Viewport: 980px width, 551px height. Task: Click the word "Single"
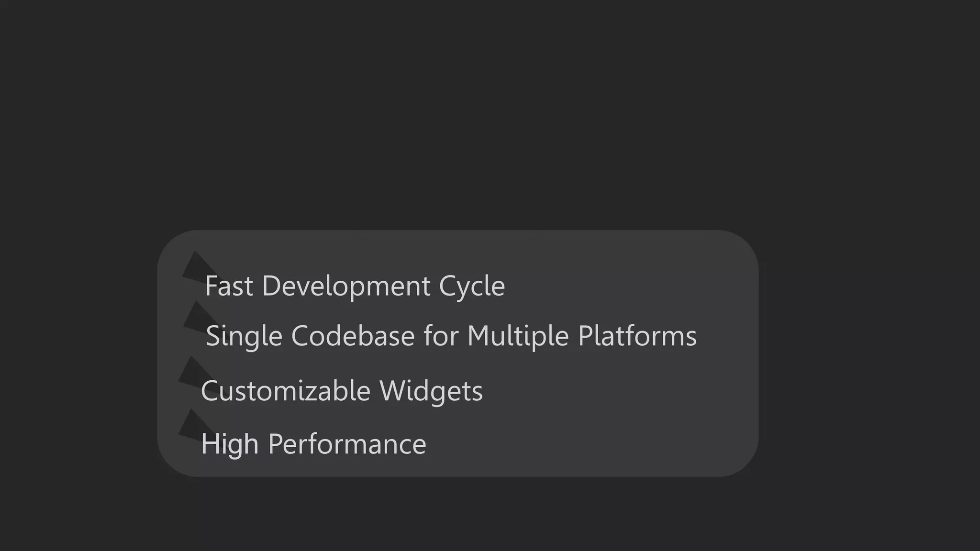tap(244, 336)
